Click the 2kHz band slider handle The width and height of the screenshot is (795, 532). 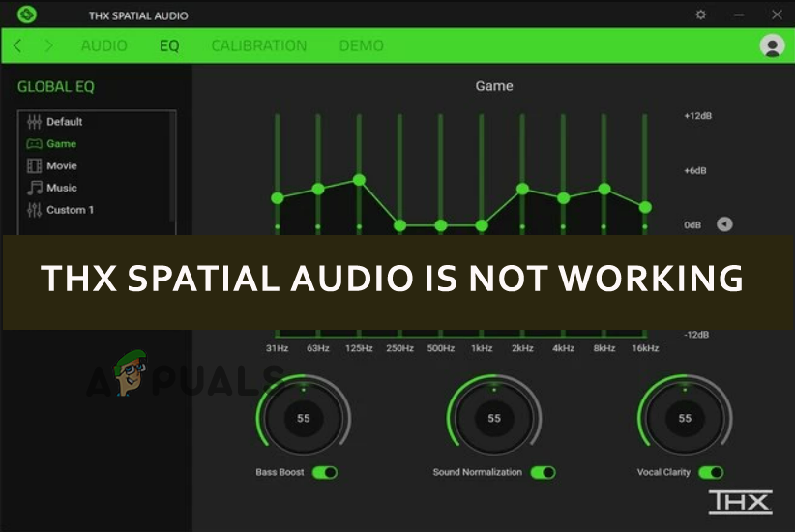click(522, 189)
